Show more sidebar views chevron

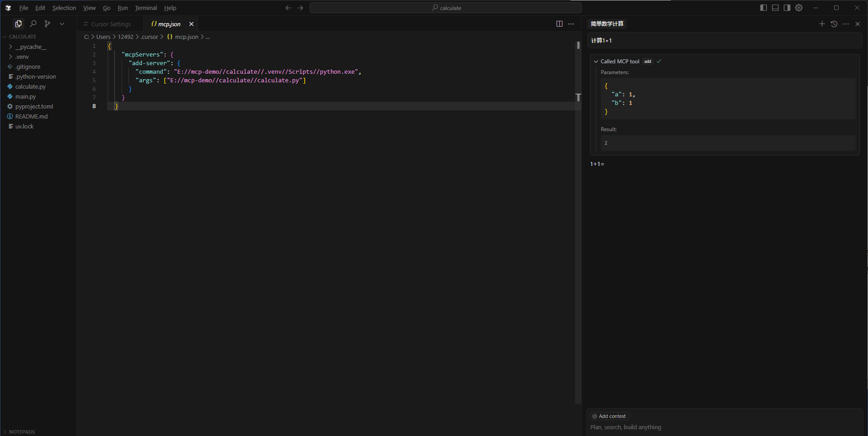point(62,24)
